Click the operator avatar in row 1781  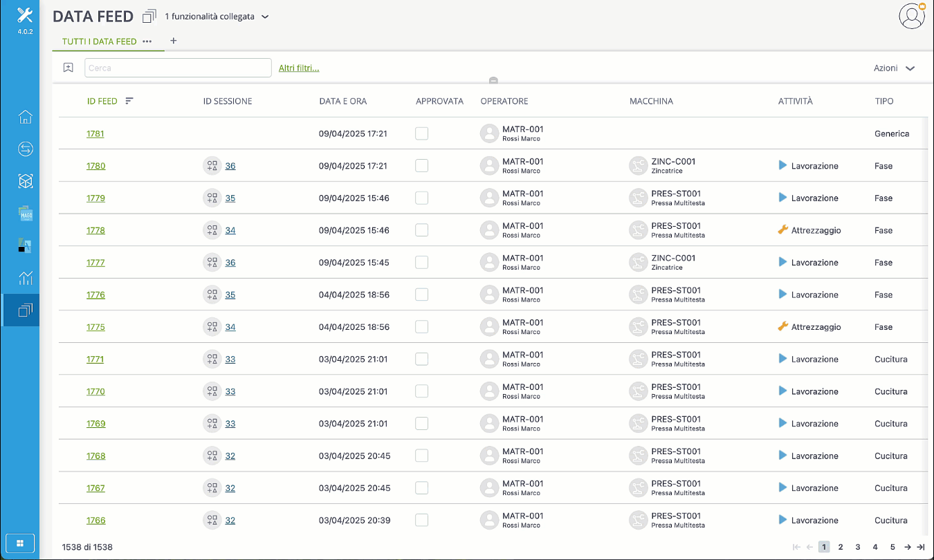(x=489, y=133)
